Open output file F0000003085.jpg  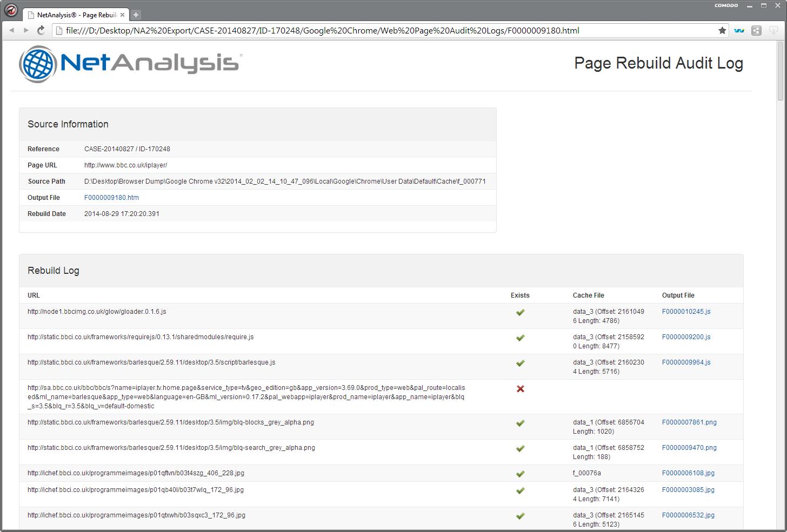point(688,490)
